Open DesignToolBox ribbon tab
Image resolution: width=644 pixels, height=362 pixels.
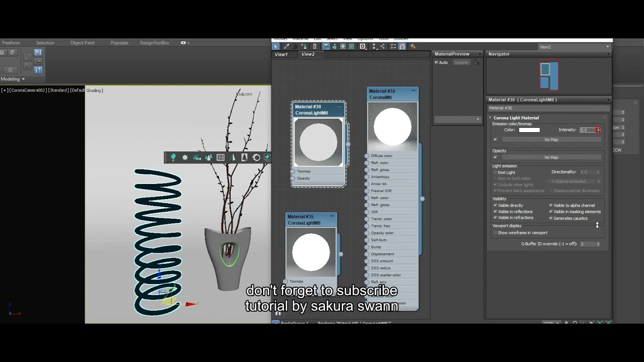coord(154,43)
